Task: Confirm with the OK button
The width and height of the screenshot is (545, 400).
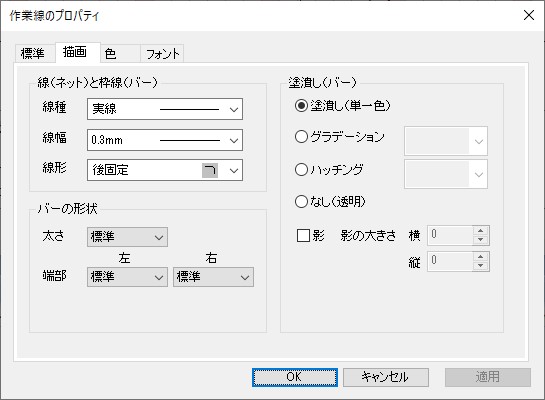Action: (x=295, y=377)
